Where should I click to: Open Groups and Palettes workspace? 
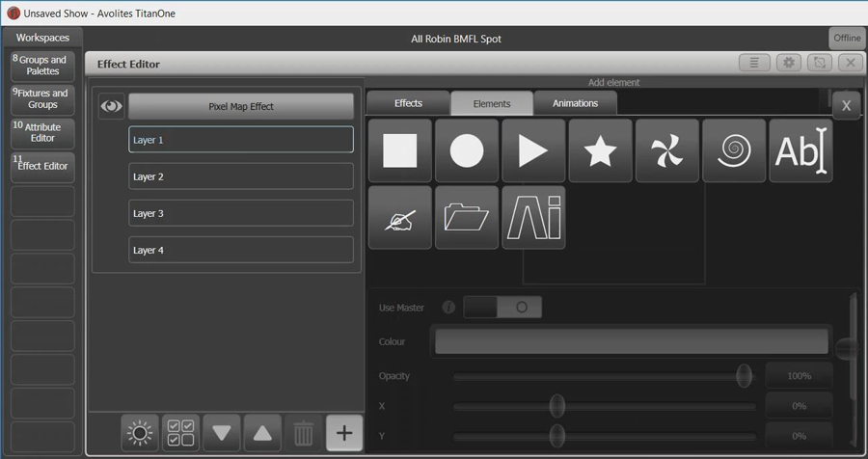42,66
